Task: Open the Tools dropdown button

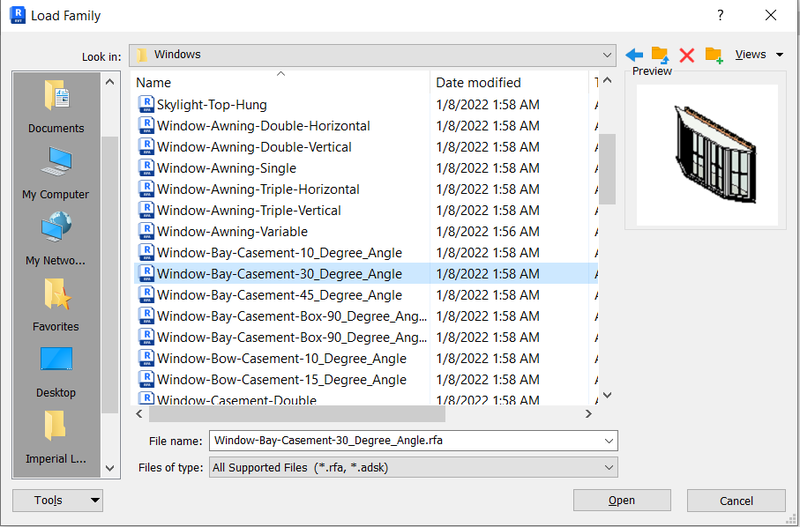Action: 57,500
